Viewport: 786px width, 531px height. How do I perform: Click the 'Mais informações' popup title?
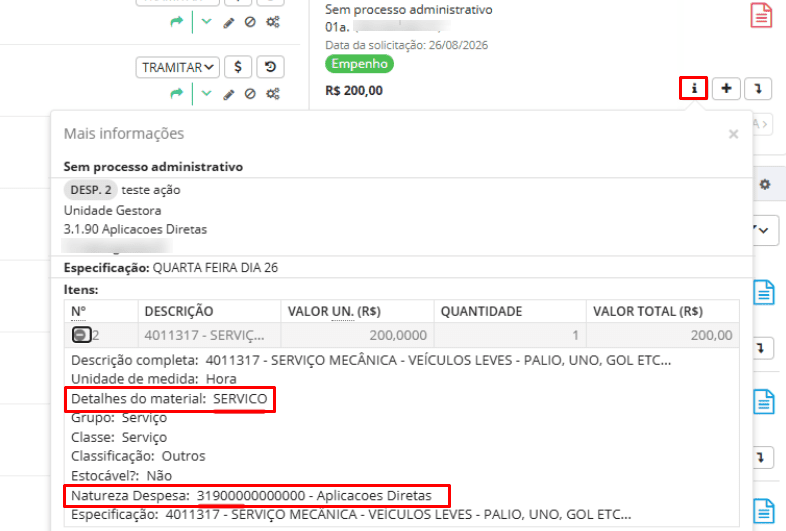124,134
